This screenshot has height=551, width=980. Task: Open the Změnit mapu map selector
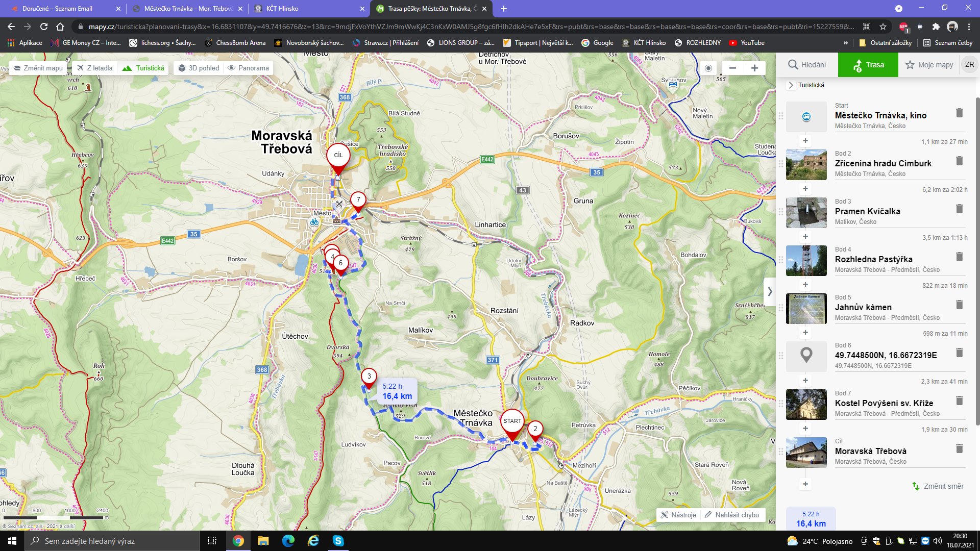(38, 68)
